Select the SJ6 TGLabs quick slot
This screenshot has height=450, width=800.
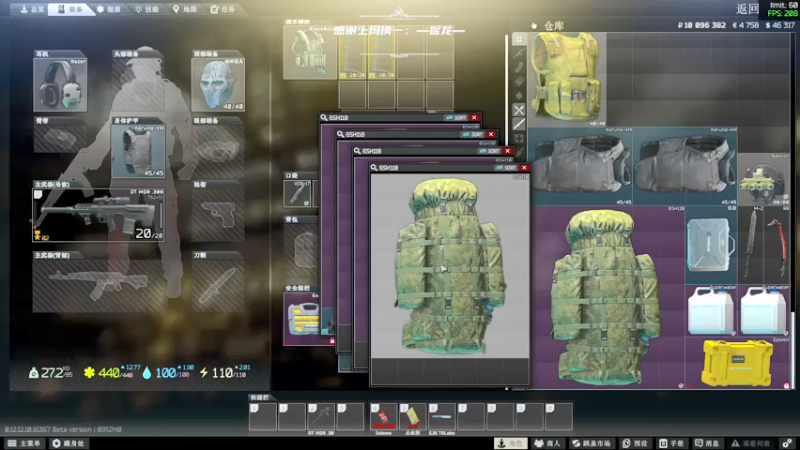(442, 417)
